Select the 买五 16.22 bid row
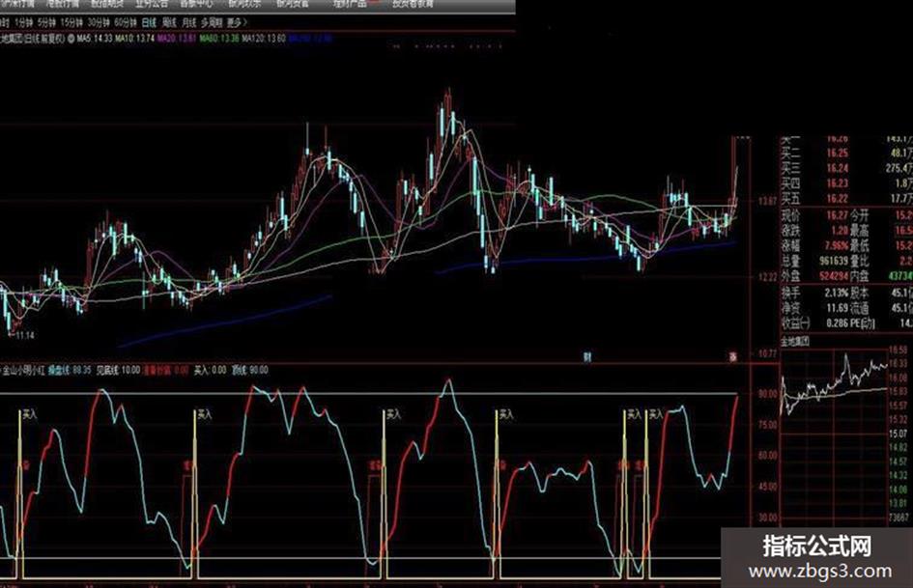The height and width of the screenshot is (588, 913). click(x=846, y=199)
